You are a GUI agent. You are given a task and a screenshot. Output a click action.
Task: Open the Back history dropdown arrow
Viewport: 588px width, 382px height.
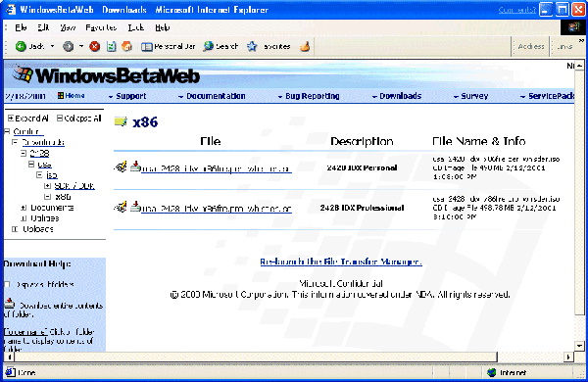pyautogui.click(x=52, y=46)
